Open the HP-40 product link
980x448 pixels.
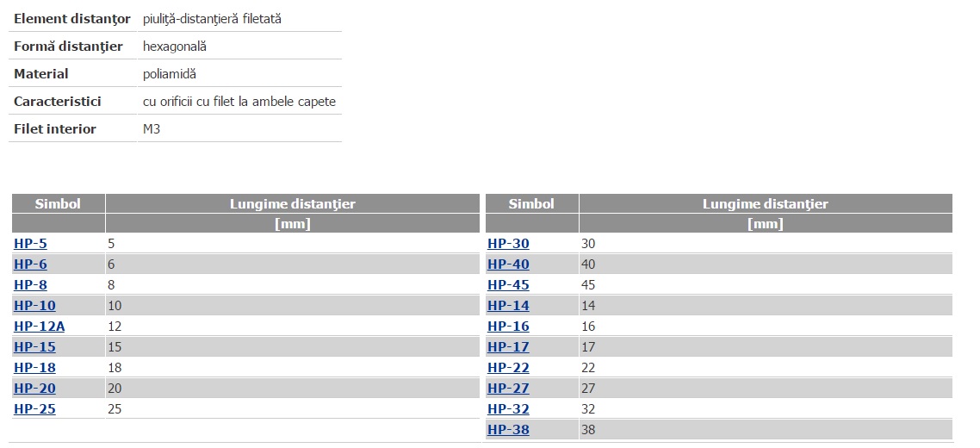pos(508,264)
